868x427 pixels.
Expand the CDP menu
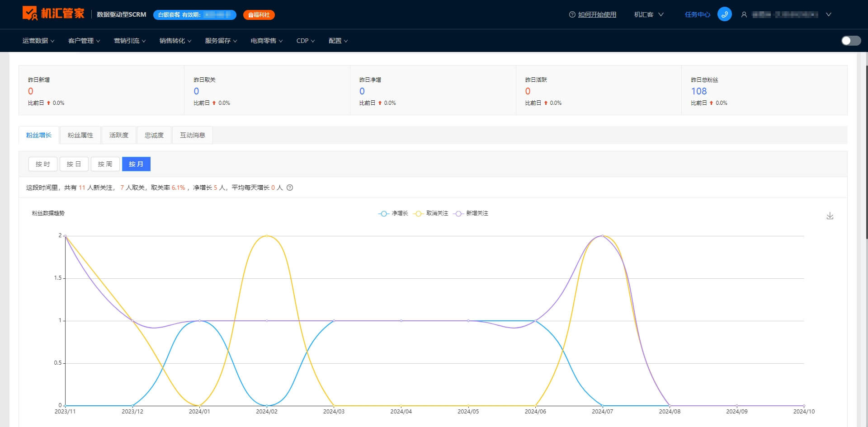306,41
